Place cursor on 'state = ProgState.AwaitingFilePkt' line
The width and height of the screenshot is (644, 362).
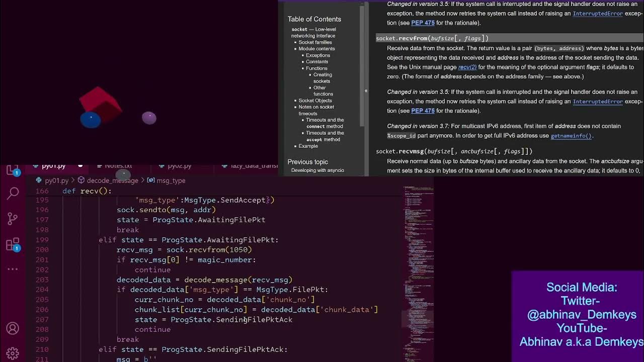(191, 220)
